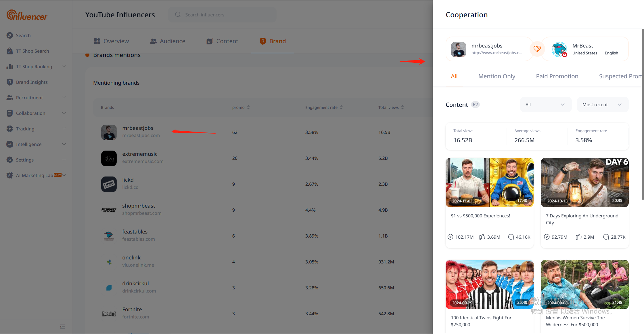
Task: Click the Fortnite brand logo
Action: click(x=109, y=314)
